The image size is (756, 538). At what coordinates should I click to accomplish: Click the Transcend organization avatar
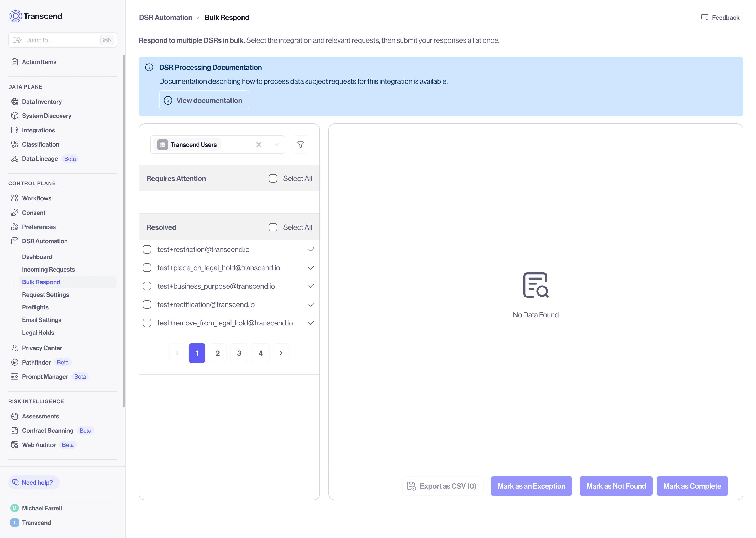[x=14, y=523]
